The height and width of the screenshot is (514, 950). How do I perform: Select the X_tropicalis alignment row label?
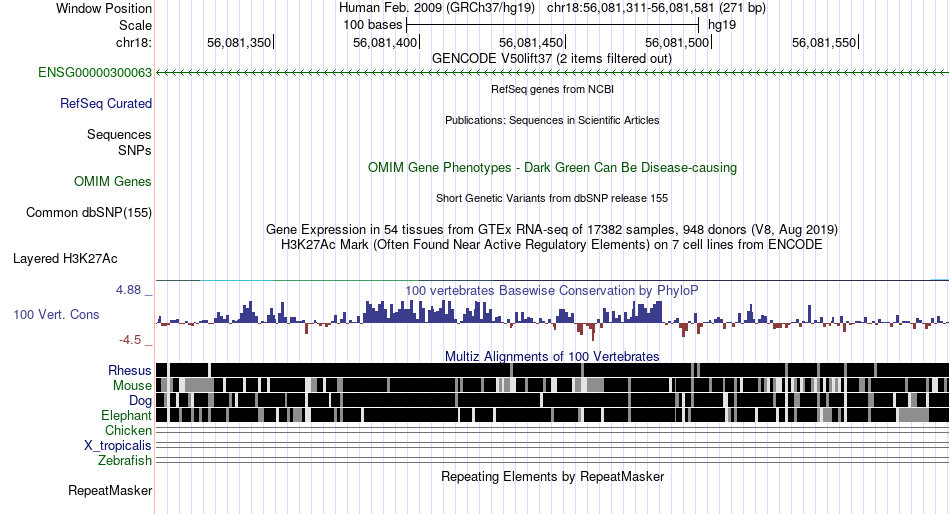pyautogui.click(x=118, y=446)
